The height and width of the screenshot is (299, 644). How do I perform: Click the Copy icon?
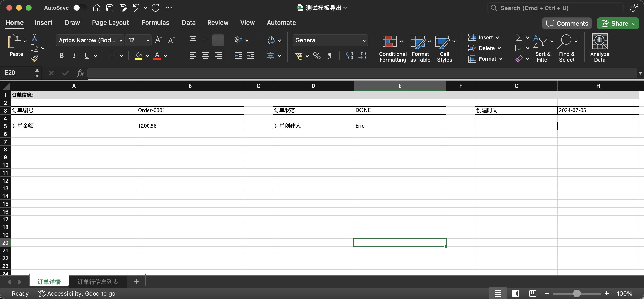tap(34, 48)
